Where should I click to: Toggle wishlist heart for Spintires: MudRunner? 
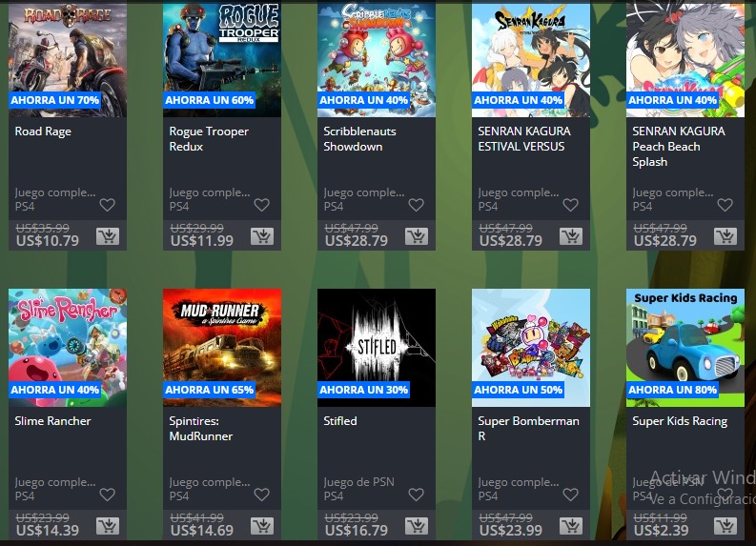(x=261, y=495)
